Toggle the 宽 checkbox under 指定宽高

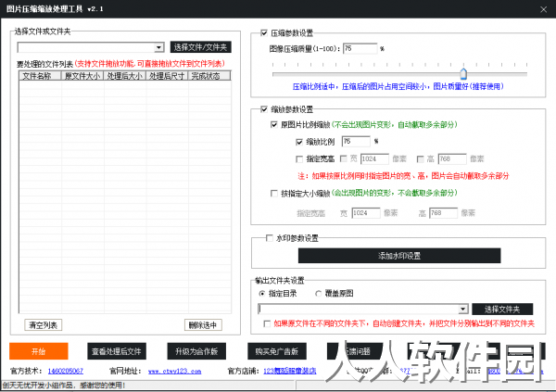[343, 158]
